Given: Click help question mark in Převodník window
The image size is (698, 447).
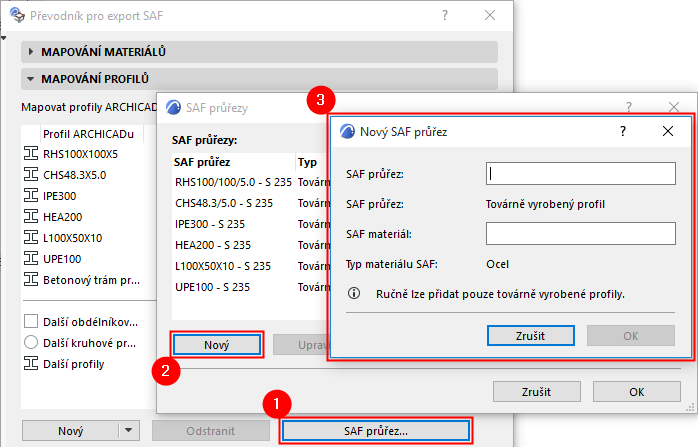Looking at the screenshot, I should point(445,16).
